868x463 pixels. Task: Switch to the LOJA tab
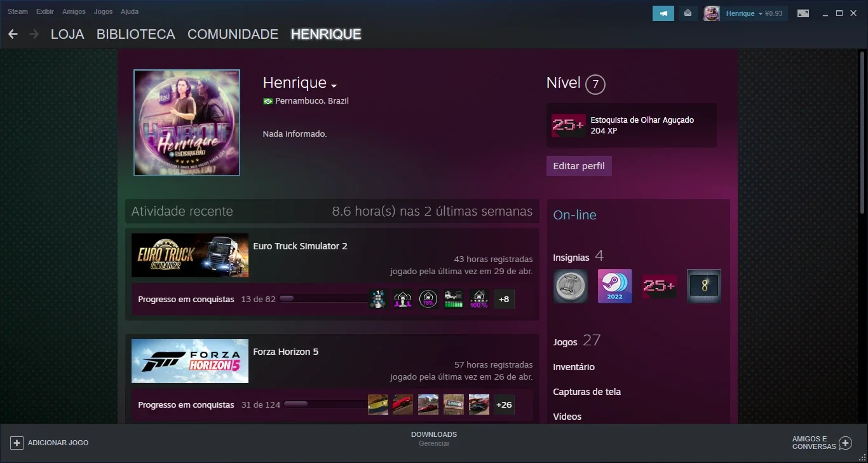click(x=67, y=34)
